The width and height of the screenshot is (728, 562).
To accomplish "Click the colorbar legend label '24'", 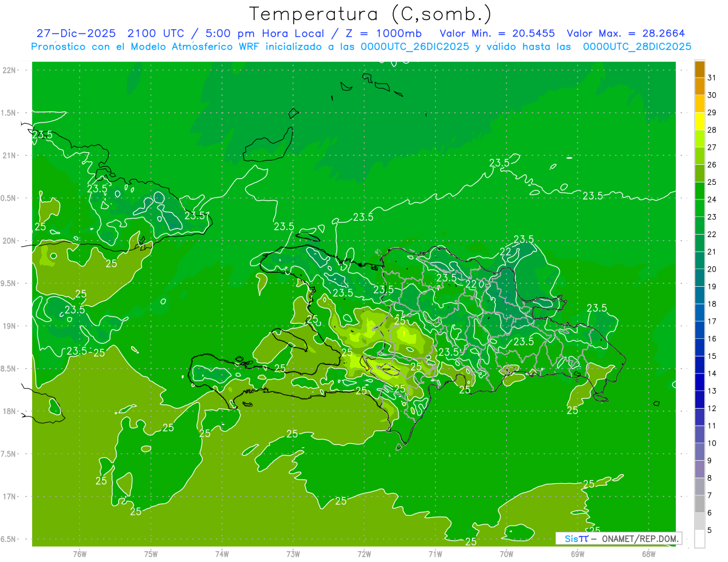I will 712,199.
